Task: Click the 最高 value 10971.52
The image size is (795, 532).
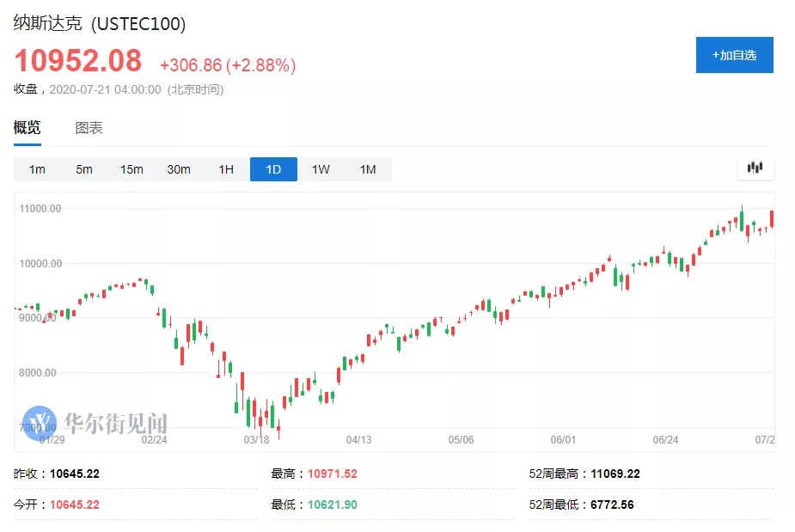Action: coord(332,474)
